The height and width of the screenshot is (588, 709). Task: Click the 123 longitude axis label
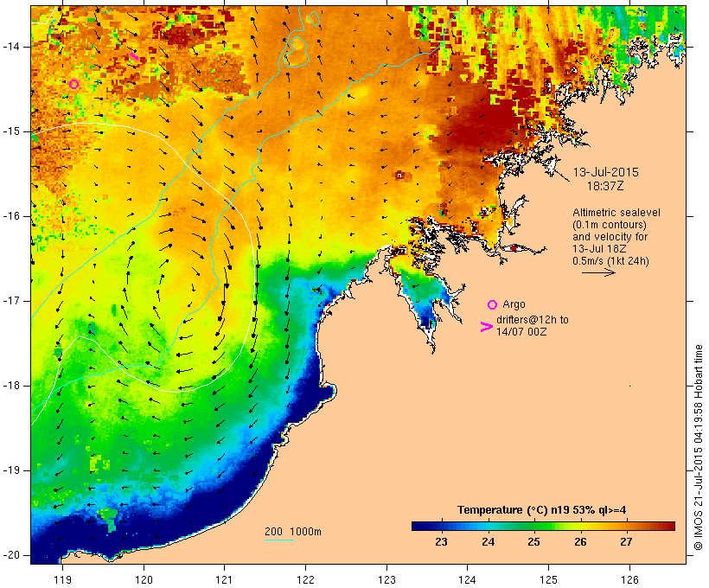pos(386,579)
